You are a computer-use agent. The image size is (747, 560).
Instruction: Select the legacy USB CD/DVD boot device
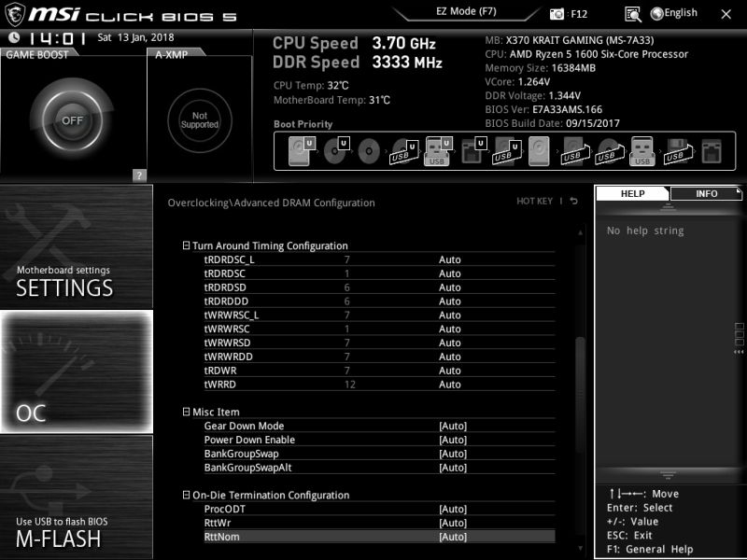(x=610, y=151)
